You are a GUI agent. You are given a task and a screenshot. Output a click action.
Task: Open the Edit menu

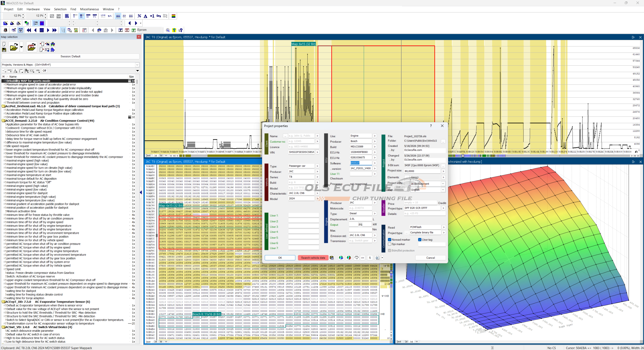[20, 9]
